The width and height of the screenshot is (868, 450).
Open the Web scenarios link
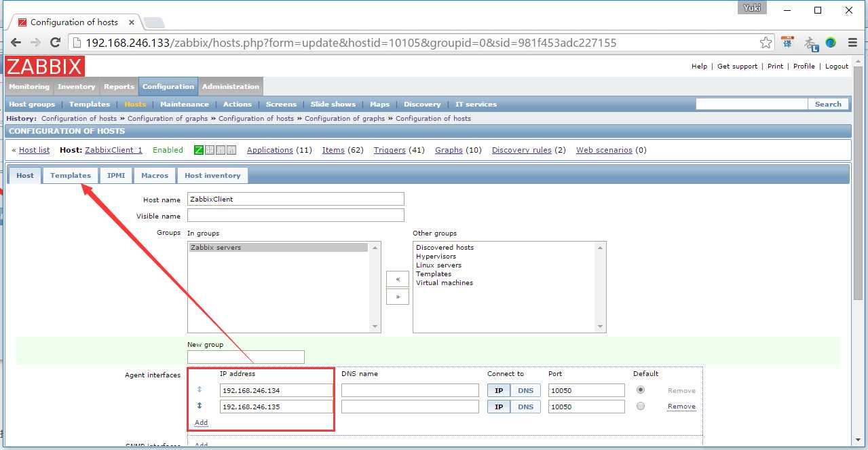click(x=604, y=150)
